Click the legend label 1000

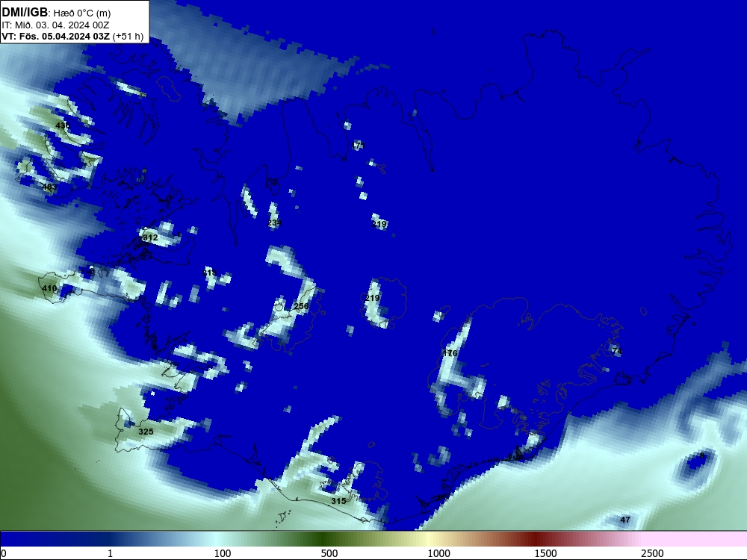pyautogui.click(x=438, y=553)
